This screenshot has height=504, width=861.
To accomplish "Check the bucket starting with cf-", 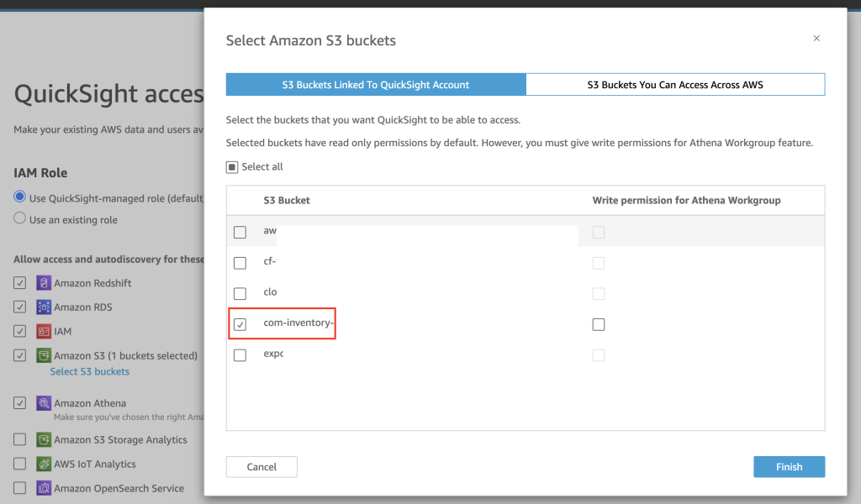I will coord(240,263).
